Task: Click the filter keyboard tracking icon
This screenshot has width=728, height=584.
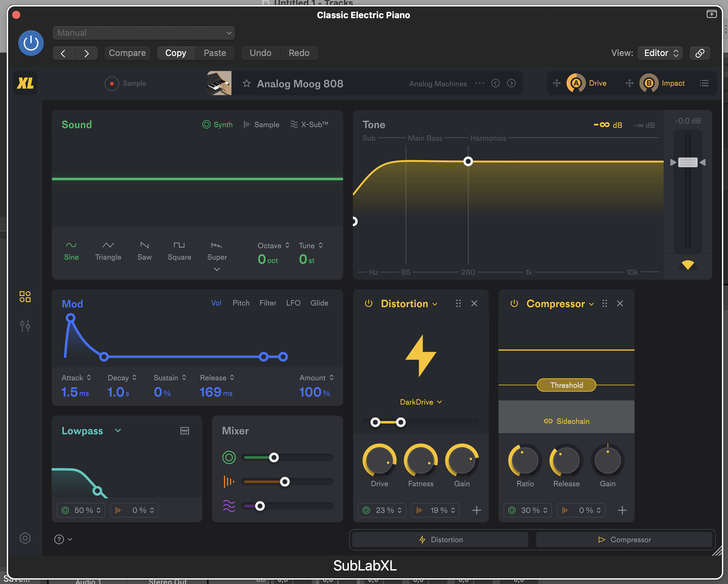Action: (x=185, y=431)
